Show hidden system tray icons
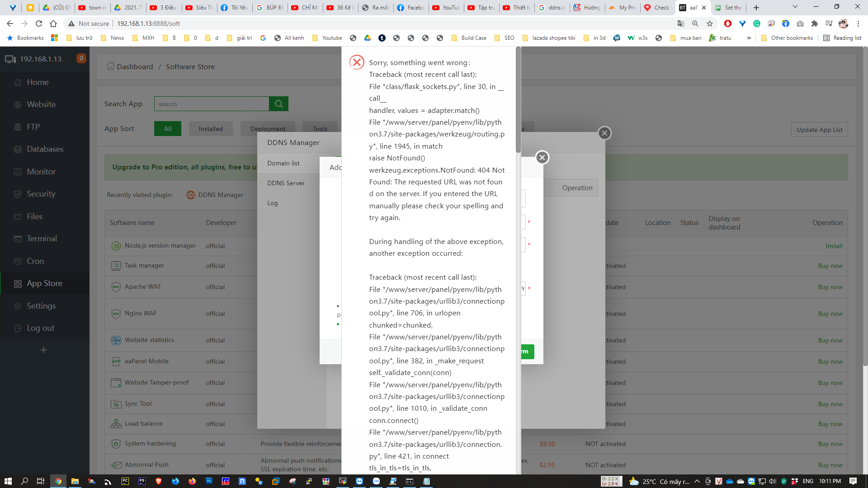 pos(697,481)
